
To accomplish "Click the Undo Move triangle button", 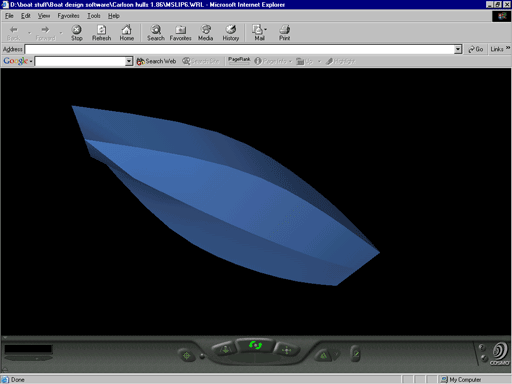I will (323, 355).
